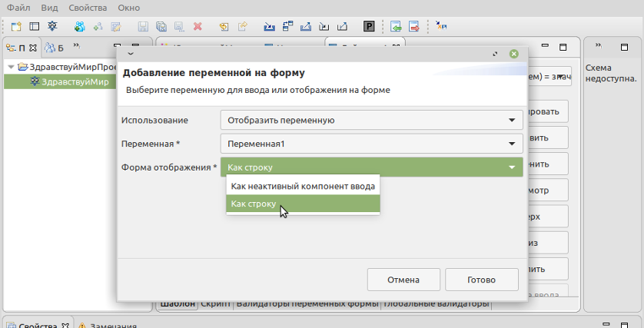Close the П project explorer tab
Viewport: 644px width, 328px height.
point(33,48)
